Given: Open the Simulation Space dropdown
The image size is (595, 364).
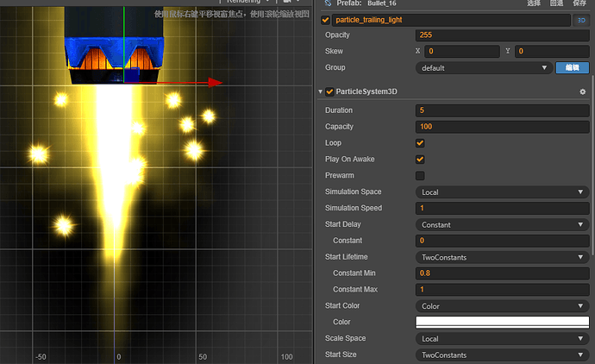Looking at the screenshot, I should pos(502,191).
